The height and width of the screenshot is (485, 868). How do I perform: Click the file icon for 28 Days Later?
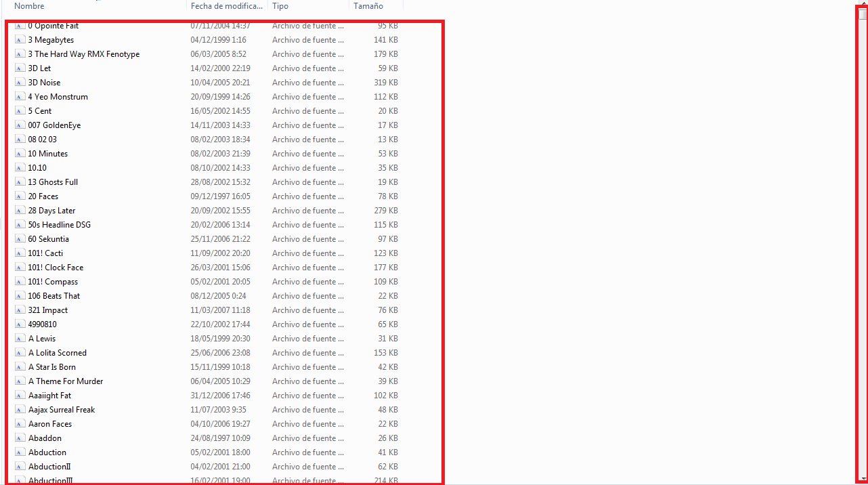coord(20,211)
